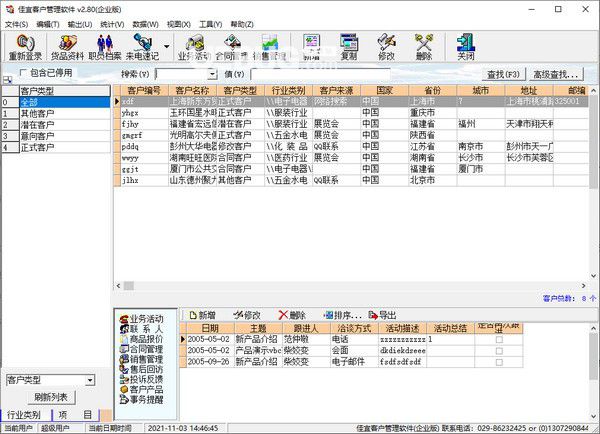Open the 统计(V) menu
The image size is (600, 434).
[x=112, y=24]
